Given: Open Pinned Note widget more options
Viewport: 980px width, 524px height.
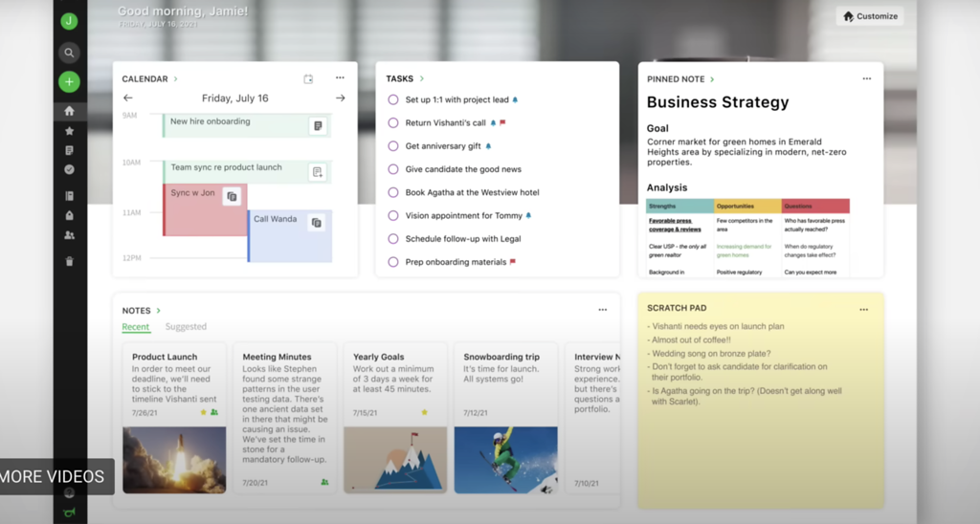Looking at the screenshot, I should click(x=867, y=78).
